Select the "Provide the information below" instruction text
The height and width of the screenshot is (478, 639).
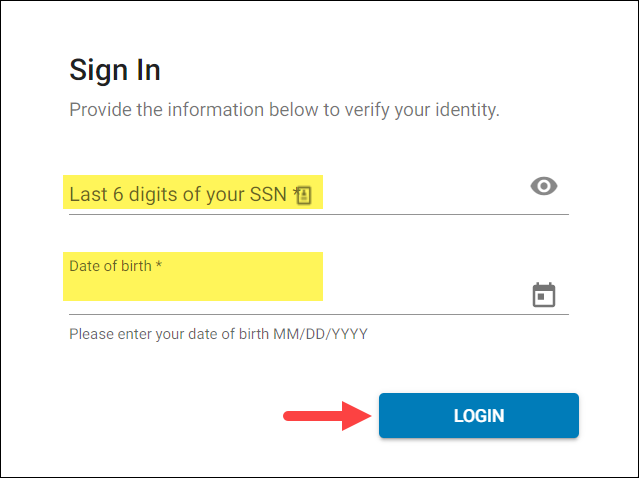pyautogui.click(x=284, y=110)
